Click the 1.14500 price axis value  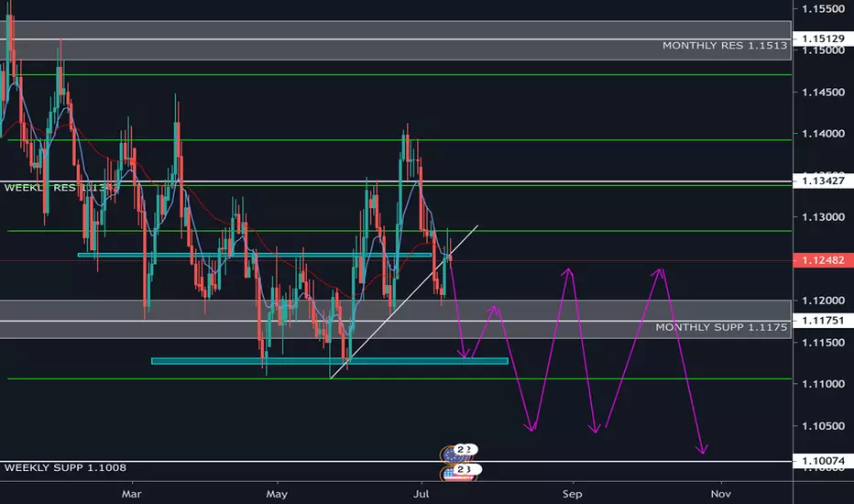(823, 93)
